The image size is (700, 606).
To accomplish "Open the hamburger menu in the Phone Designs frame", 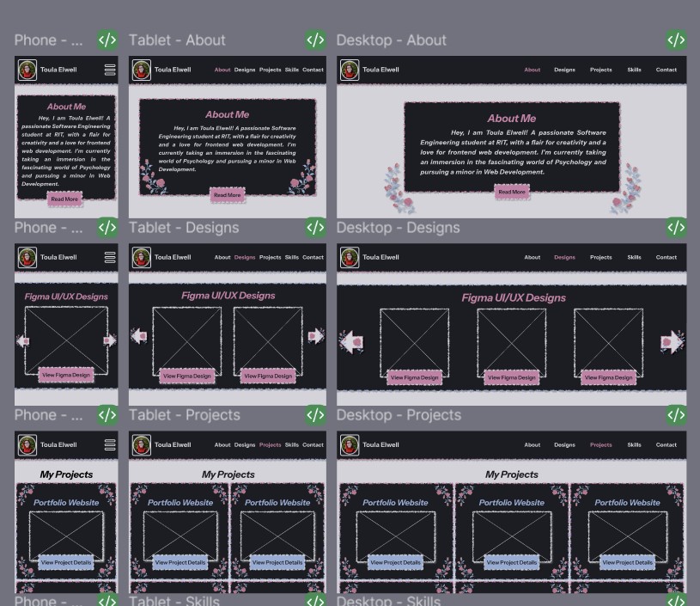I will pos(110,257).
